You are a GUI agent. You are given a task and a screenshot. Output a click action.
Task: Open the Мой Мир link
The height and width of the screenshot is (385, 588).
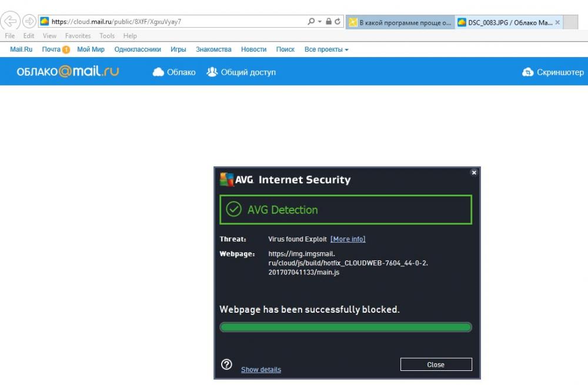tap(91, 49)
